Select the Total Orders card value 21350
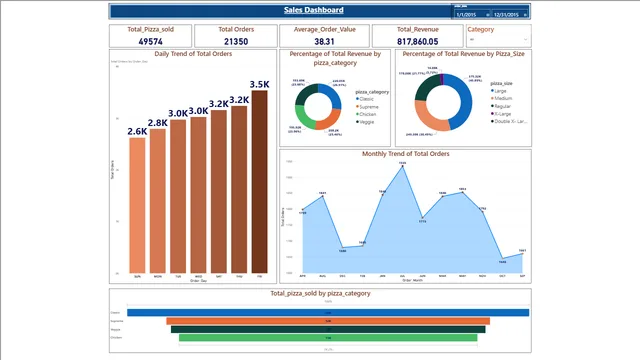Viewport: 640px width, 360px height. (x=236, y=42)
